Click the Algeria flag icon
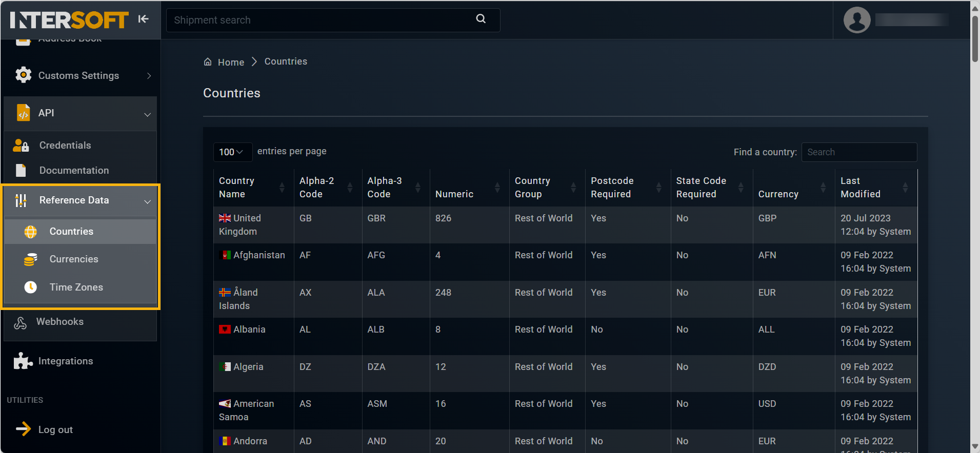Image resolution: width=980 pixels, height=453 pixels. click(225, 366)
